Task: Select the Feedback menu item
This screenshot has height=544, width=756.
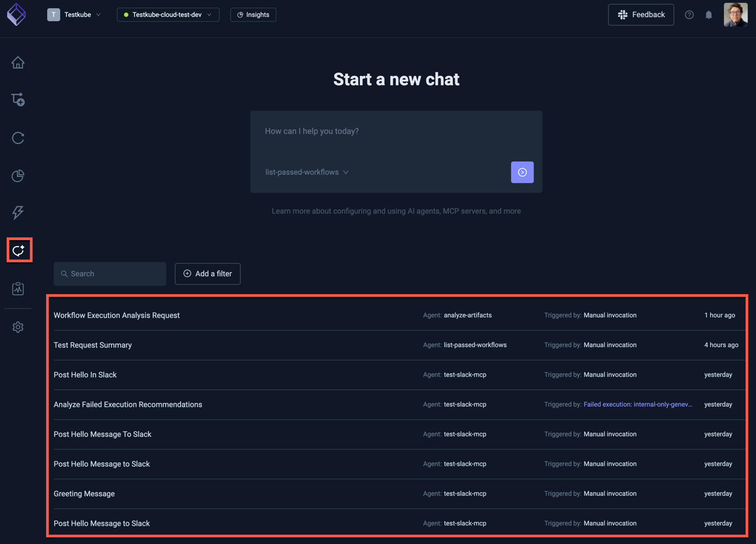Action: pyautogui.click(x=641, y=15)
